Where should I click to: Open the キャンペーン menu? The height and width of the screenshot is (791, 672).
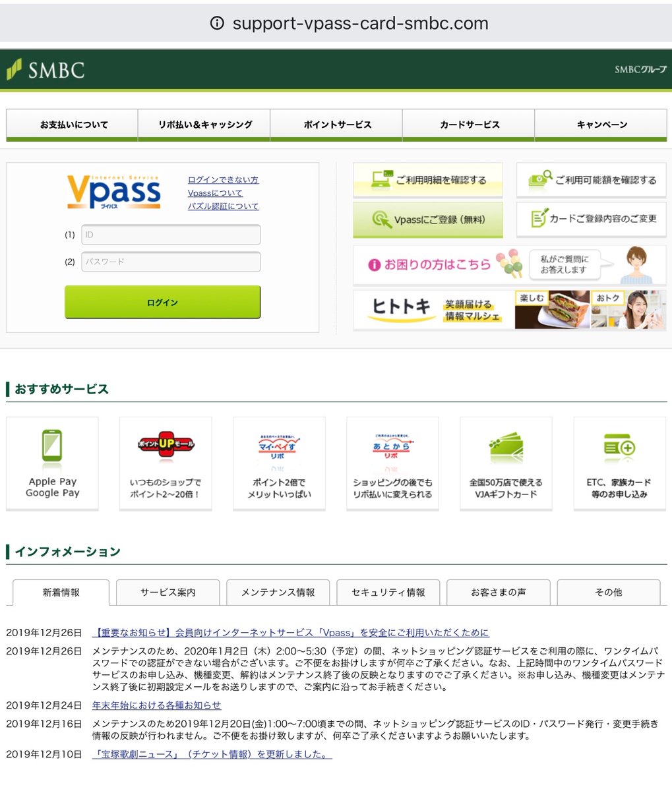point(601,125)
